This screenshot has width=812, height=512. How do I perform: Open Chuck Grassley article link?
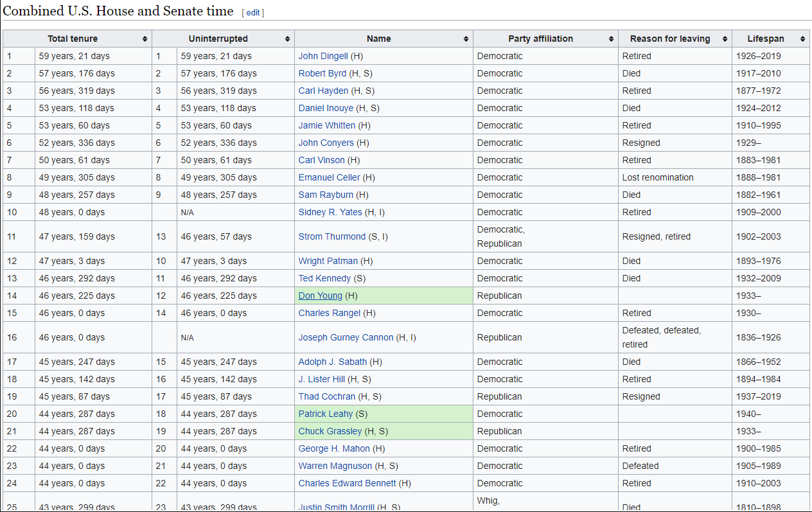coord(330,431)
